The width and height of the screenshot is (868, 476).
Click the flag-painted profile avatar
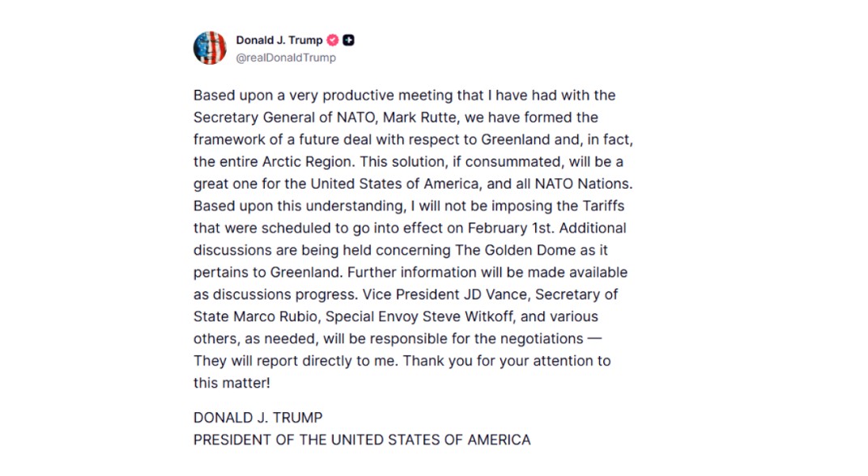point(210,48)
